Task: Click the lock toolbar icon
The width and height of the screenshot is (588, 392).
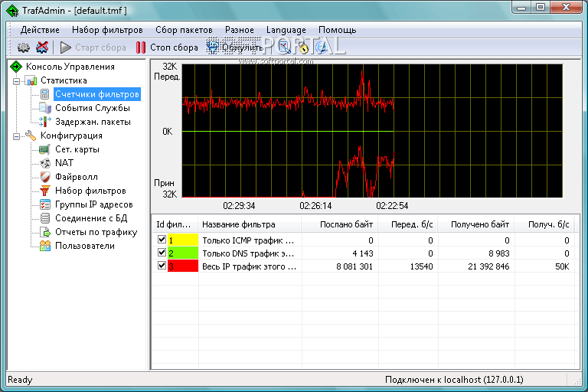Action: coord(303,48)
